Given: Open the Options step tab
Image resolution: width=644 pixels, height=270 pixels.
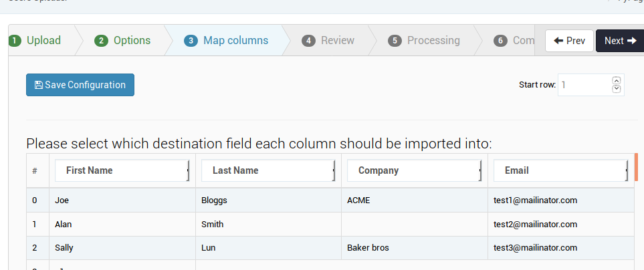Looking at the screenshot, I should click(x=122, y=40).
